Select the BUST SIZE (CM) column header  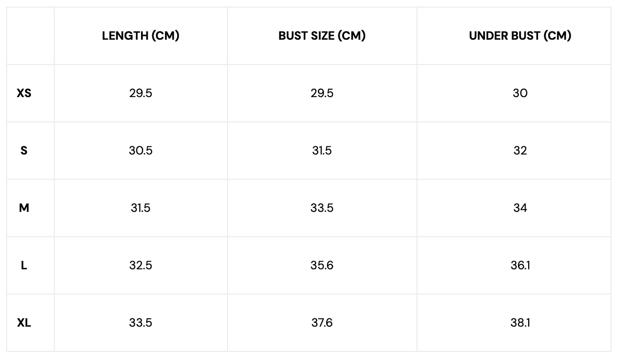pyautogui.click(x=322, y=36)
